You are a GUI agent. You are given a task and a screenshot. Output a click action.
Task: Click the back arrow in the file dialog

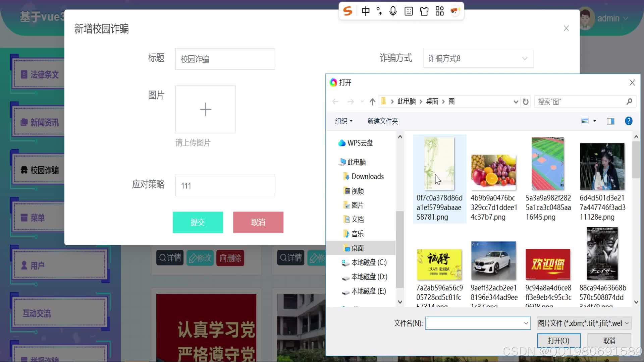(335, 101)
